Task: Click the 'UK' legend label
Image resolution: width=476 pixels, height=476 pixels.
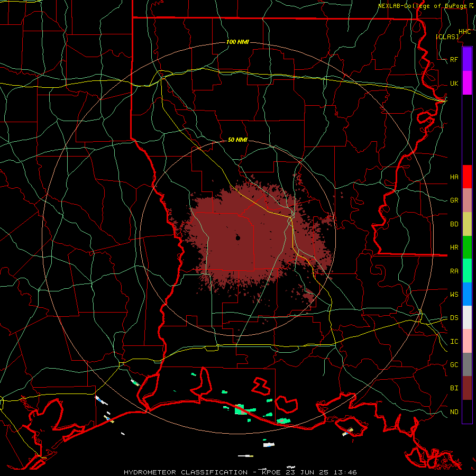Action: (454, 83)
